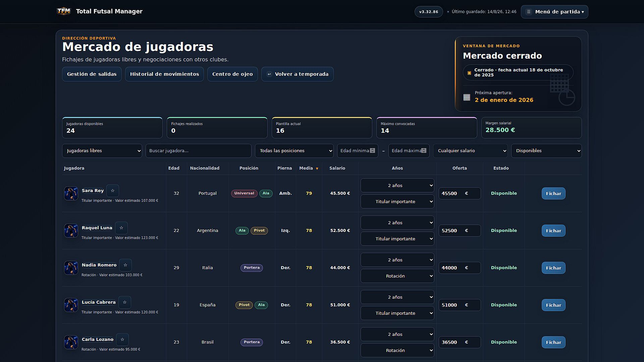Click Fichar button for Lucía Cabrera
This screenshot has width=644, height=362.
click(553, 305)
